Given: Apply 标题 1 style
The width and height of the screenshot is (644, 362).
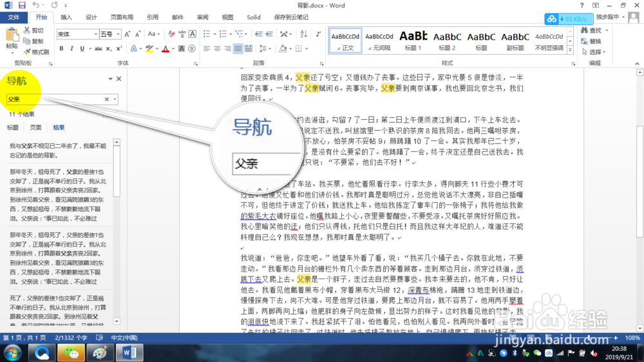Looking at the screenshot, I should coord(413,41).
